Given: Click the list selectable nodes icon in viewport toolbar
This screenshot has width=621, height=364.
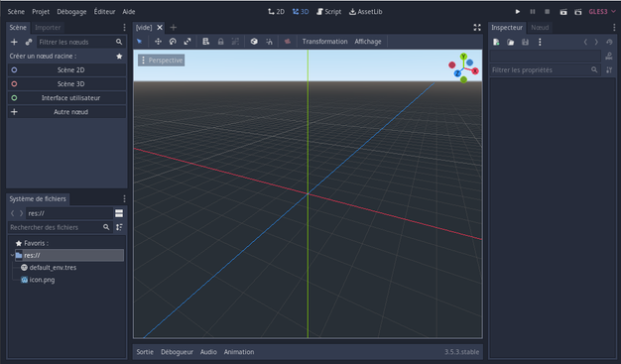Looking at the screenshot, I should pos(206,42).
